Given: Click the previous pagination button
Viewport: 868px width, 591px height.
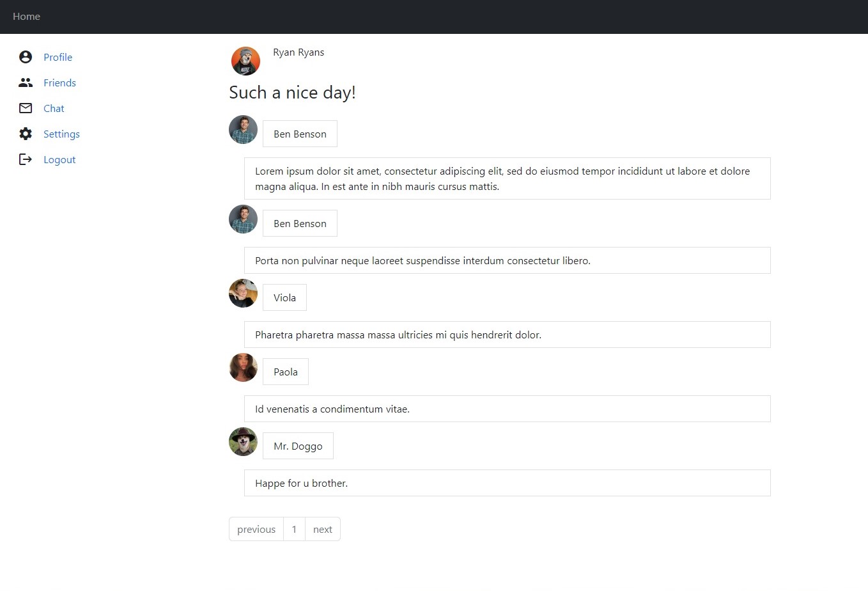Looking at the screenshot, I should tap(256, 529).
